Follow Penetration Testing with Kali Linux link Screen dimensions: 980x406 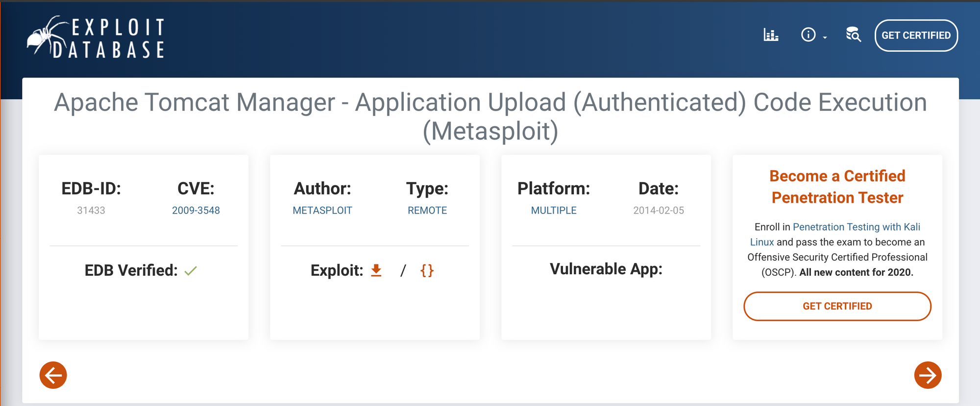(x=856, y=227)
